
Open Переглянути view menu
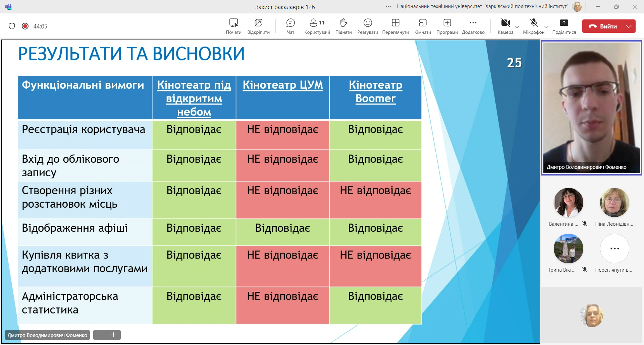[x=395, y=26]
